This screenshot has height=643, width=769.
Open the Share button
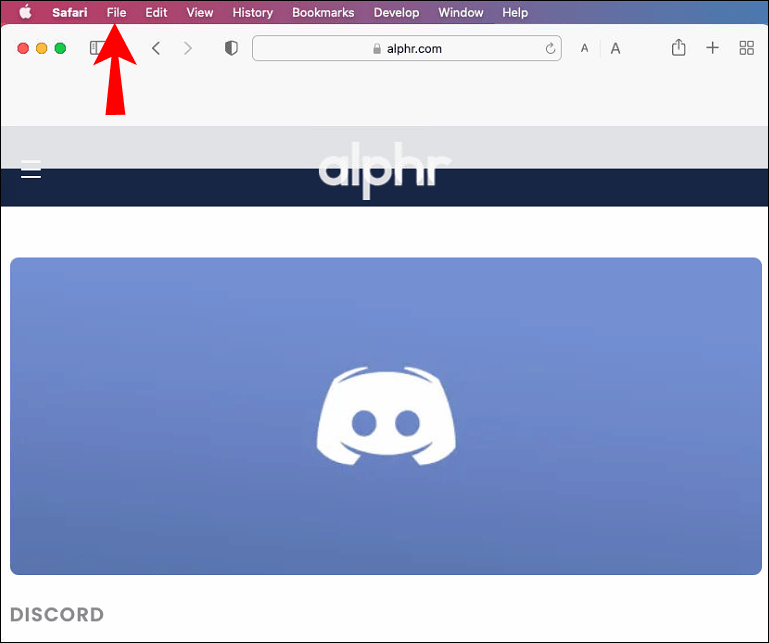click(678, 48)
